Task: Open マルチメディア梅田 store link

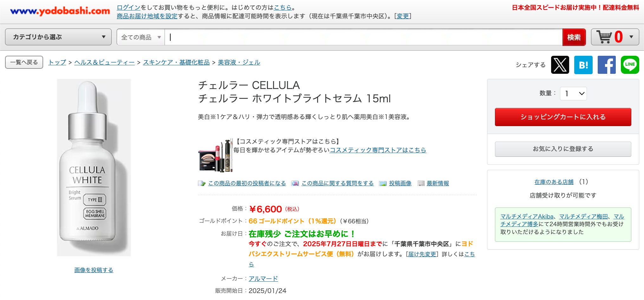Action: 583,217
